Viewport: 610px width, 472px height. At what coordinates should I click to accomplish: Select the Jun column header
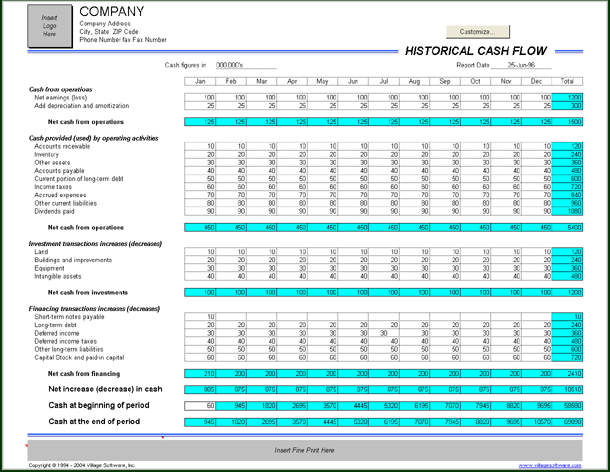353,81
